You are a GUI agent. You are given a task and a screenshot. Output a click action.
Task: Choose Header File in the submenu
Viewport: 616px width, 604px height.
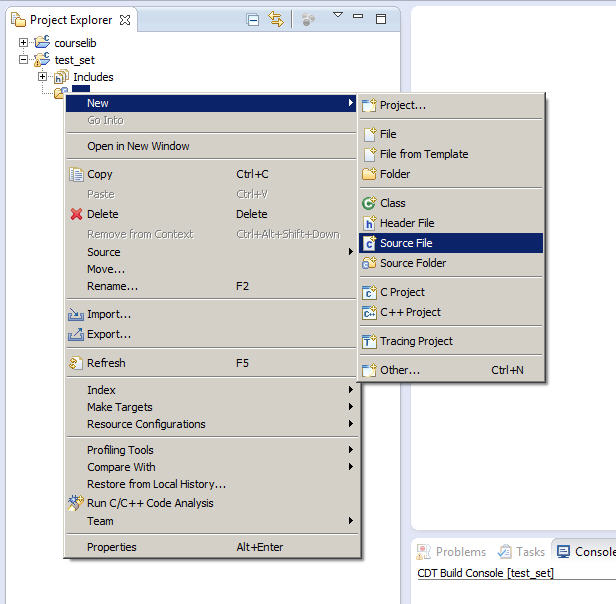point(406,223)
